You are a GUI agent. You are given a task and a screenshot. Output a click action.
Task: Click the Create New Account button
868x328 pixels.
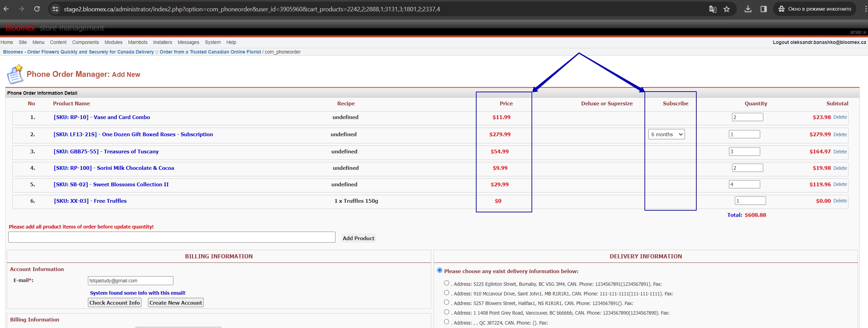(176, 303)
